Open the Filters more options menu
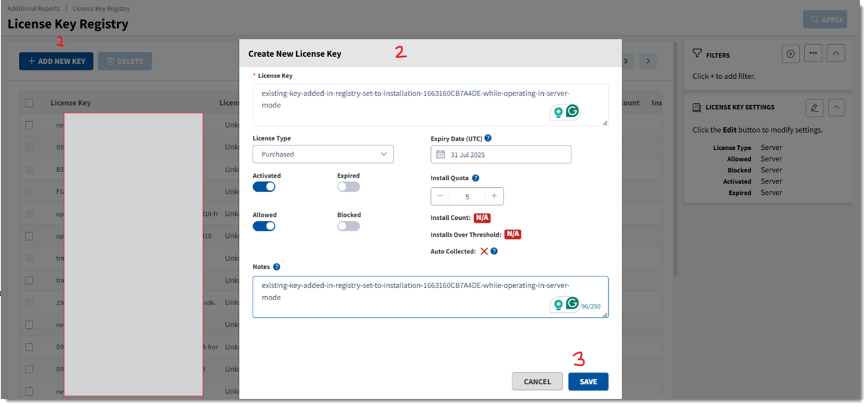868x407 pixels. tap(814, 53)
